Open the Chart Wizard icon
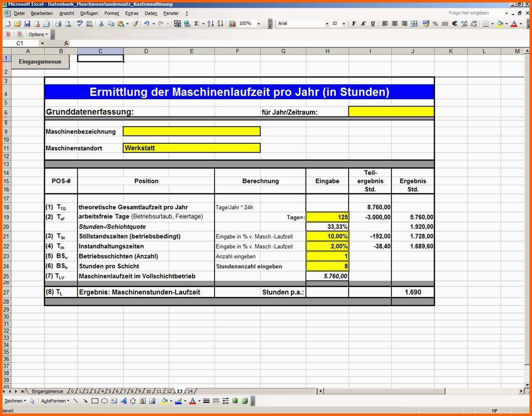Image resolution: width=532 pixels, height=416 pixels. point(232,24)
